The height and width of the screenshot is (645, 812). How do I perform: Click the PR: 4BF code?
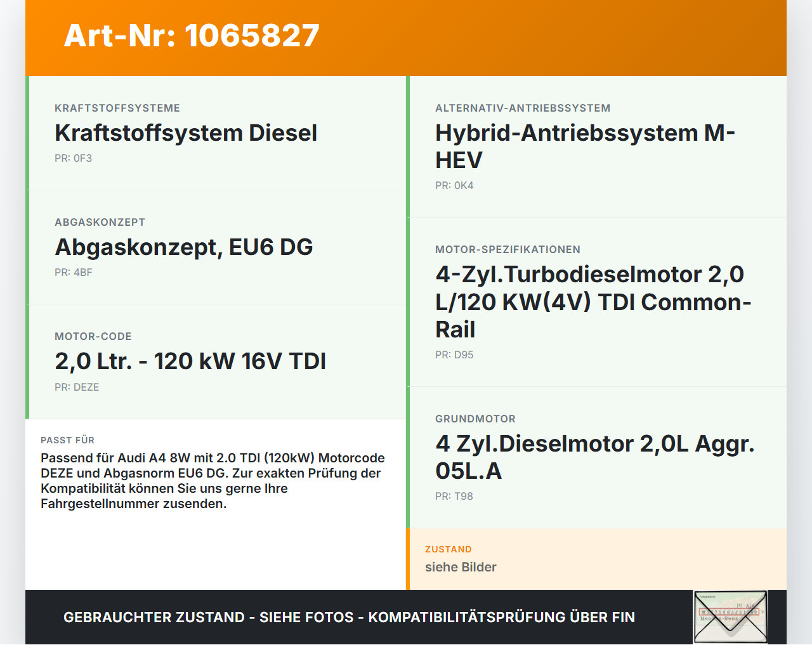[x=74, y=273]
